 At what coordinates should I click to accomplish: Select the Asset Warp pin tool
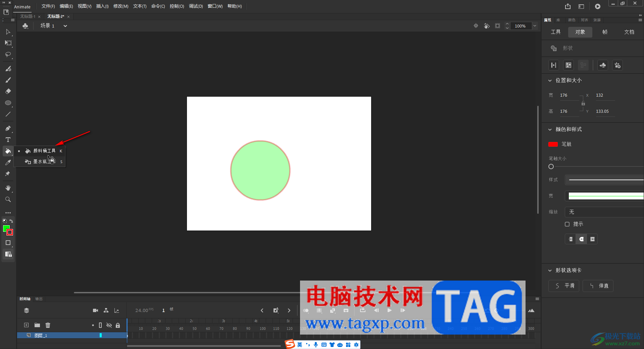tap(8, 174)
